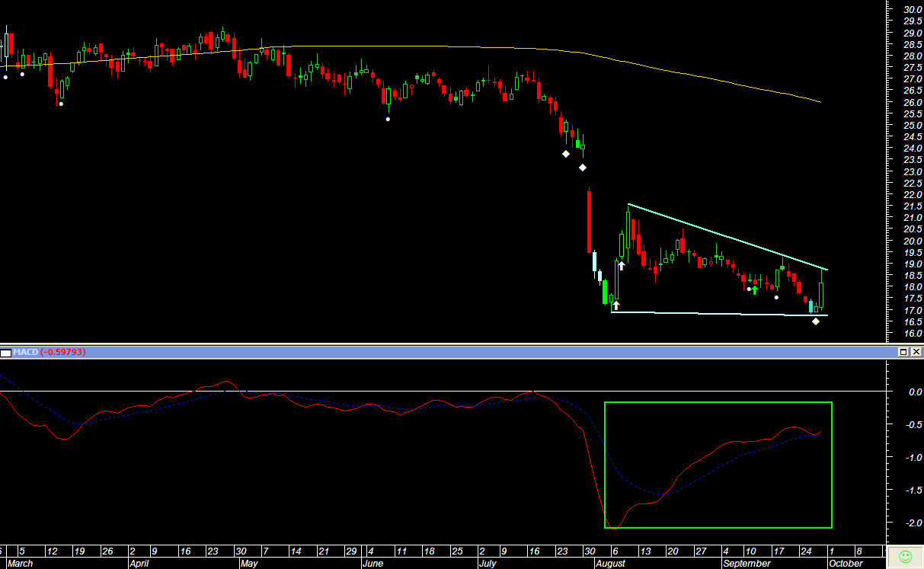Click the 0.0 MACD axis label
The width and height of the screenshot is (924, 569).
coord(916,392)
